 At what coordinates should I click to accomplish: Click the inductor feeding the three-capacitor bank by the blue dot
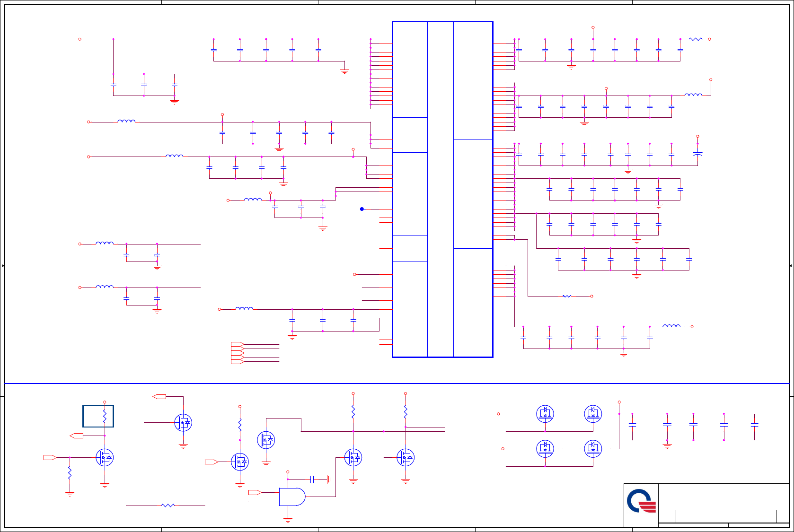point(253,200)
